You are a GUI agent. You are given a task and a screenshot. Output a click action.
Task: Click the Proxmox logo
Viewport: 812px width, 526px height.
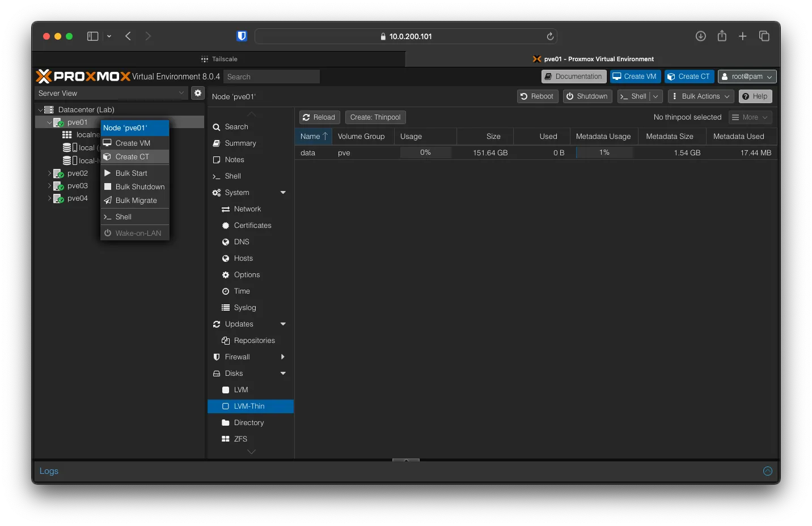(x=83, y=77)
